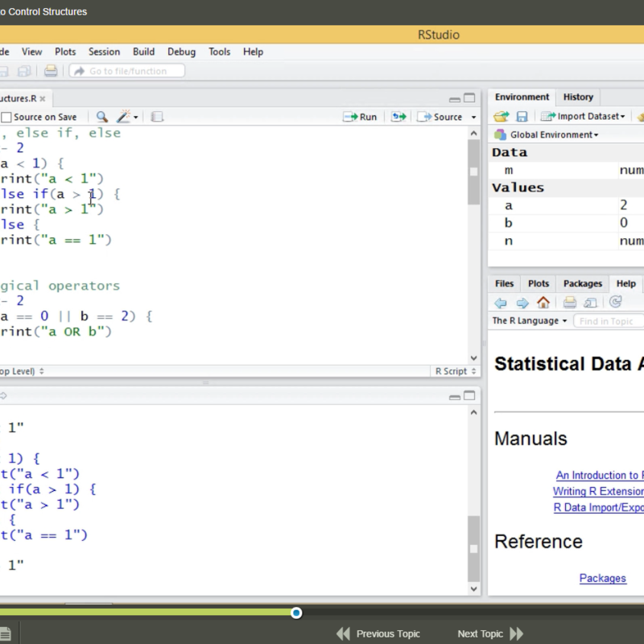The image size is (644, 644).
Task: Click the Help refresh icon
Action: (x=615, y=303)
